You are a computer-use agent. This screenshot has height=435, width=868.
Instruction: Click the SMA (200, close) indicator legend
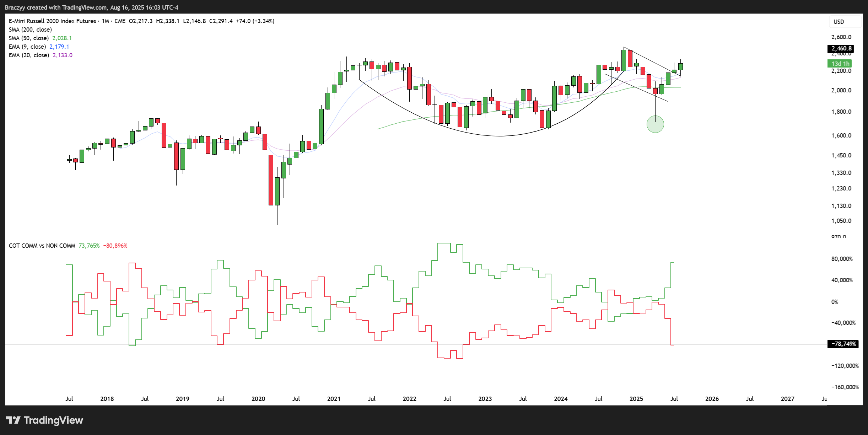30,29
